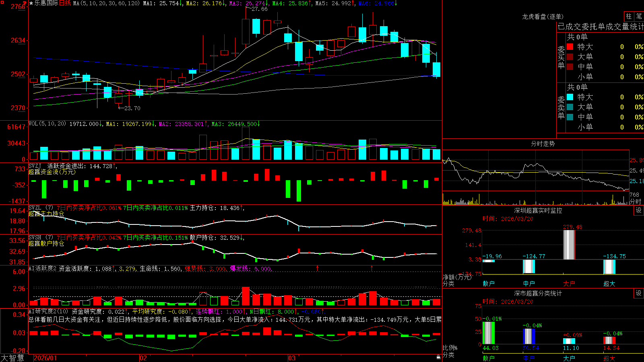Screen dimensions: 644x362
Task: Click the 279.48 大户 bar in 深圳超赢实时监控
Action: click(x=569, y=245)
